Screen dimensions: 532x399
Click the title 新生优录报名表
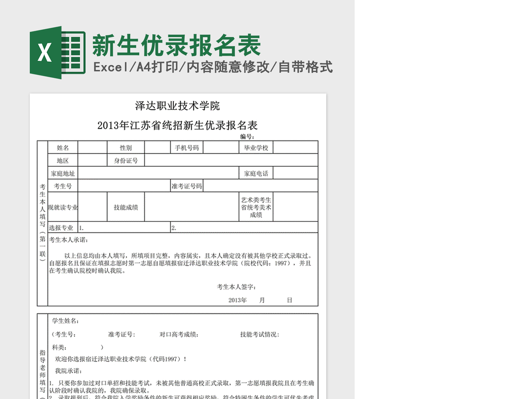176,45
